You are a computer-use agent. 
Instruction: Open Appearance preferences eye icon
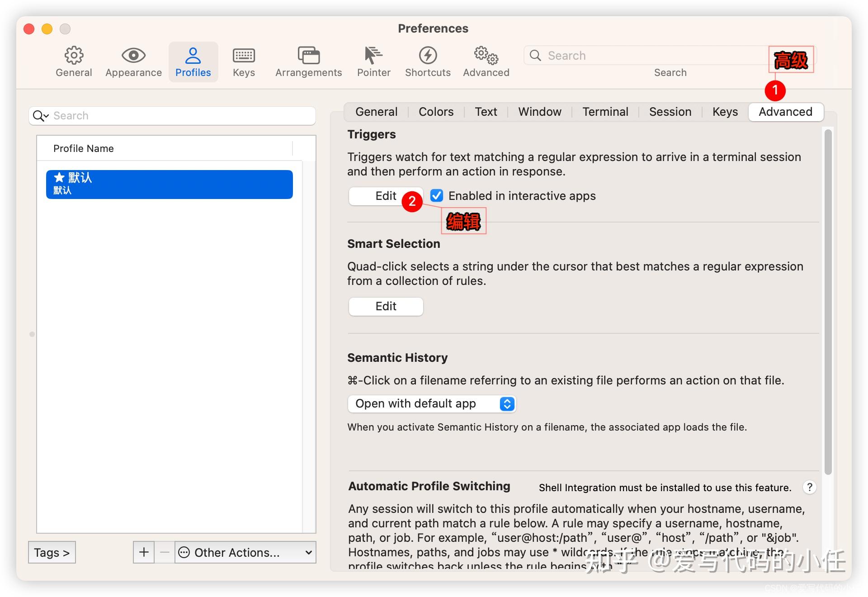click(x=133, y=56)
